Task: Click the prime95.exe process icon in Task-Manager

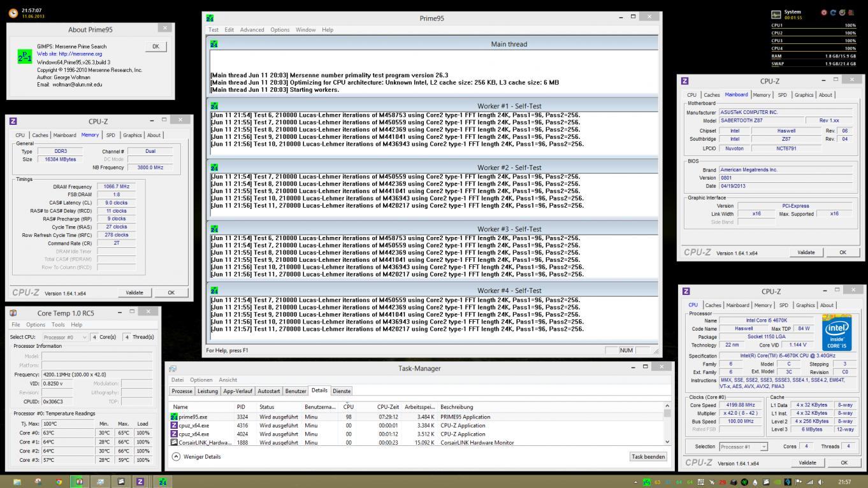Action: 175,417
